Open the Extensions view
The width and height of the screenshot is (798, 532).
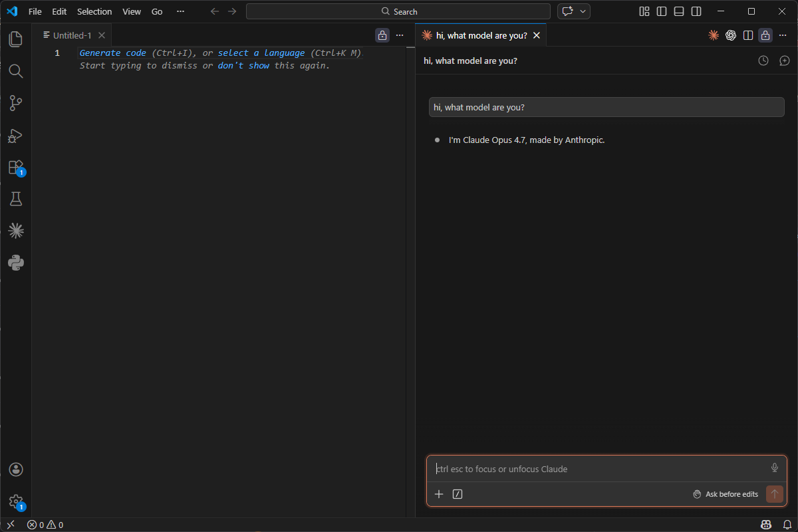pyautogui.click(x=16, y=167)
